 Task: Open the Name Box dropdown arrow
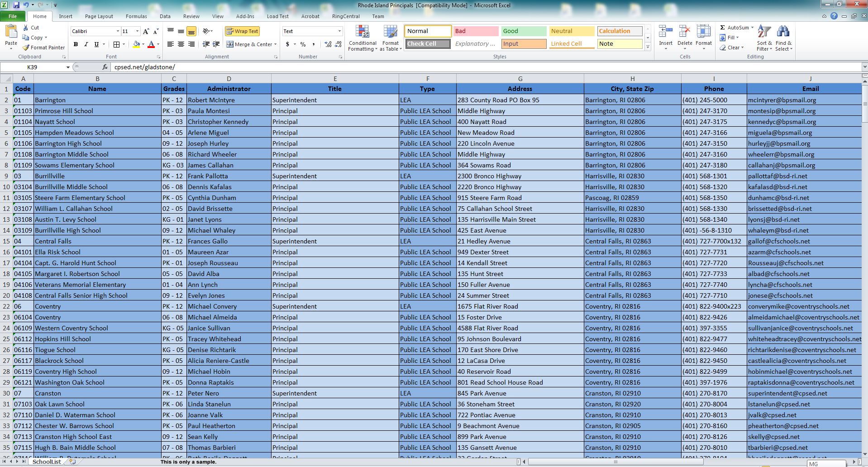coord(68,67)
